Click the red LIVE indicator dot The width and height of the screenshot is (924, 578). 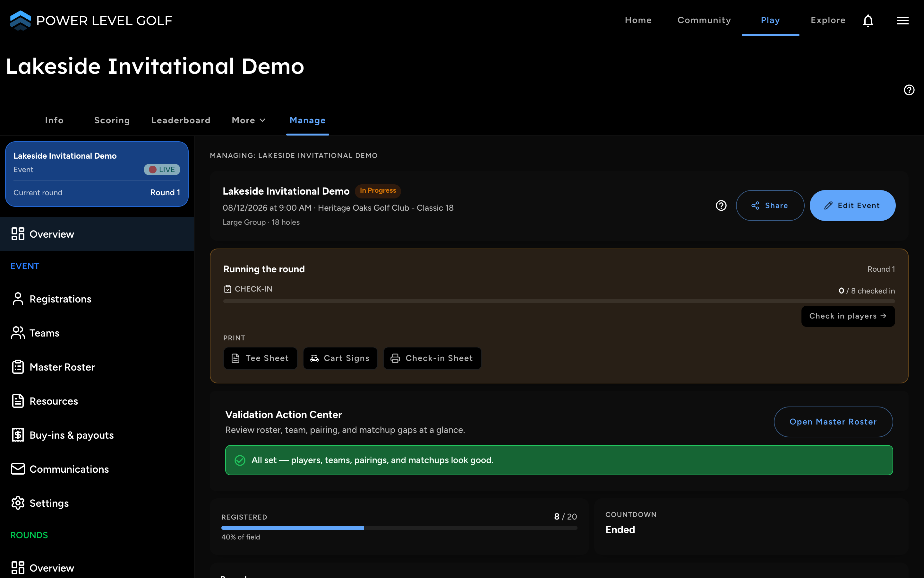point(153,170)
